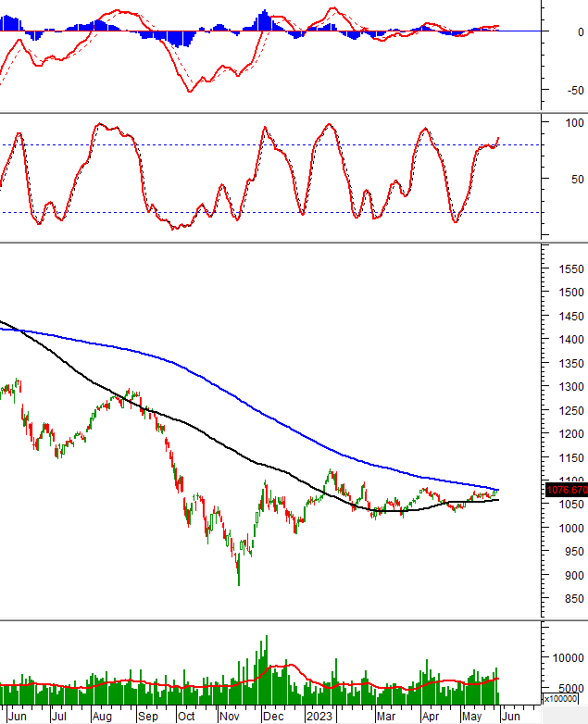Click the -50 MACD axis value

pyautogui.click(x=576, y=91)
